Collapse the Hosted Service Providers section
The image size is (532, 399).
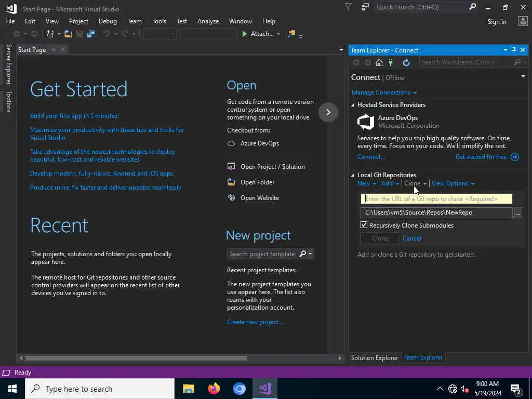pyautogui.click(x=353, y=105)
